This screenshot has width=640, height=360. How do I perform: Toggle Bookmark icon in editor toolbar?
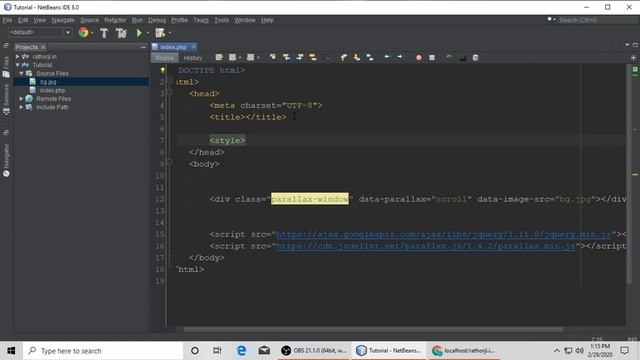tap(370, 58)
